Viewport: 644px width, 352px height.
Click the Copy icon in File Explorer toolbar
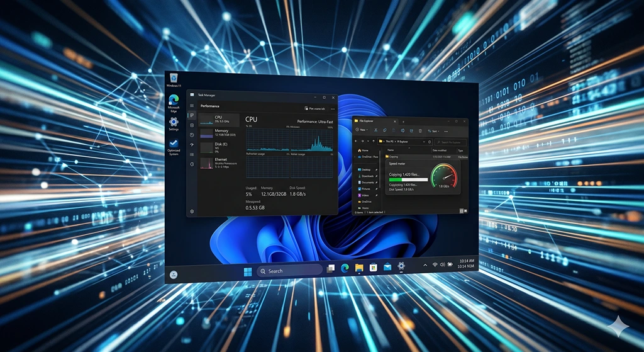(x=385, y=130)
